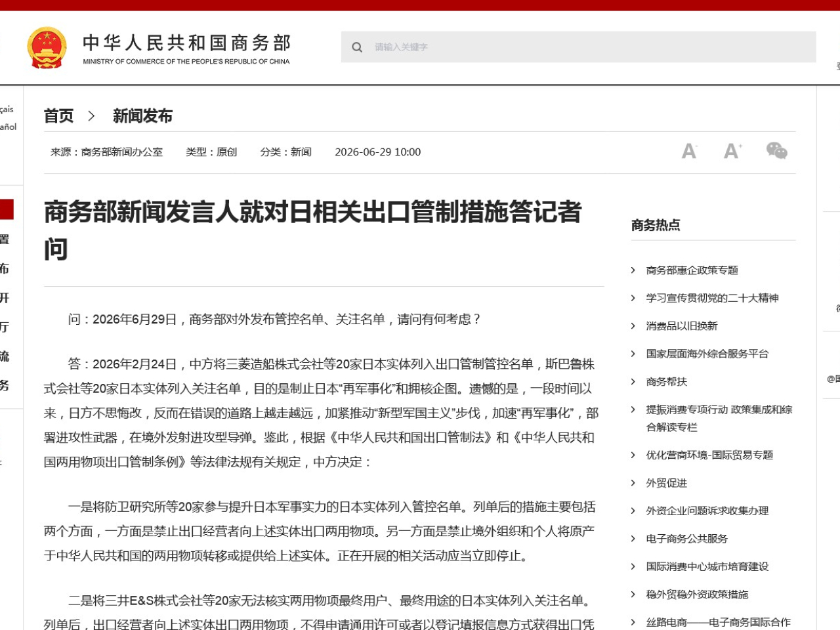Click paragraph starting 一是将防卫研究所等20家
The width and height of the screenshot is (840, 630).
320,532
